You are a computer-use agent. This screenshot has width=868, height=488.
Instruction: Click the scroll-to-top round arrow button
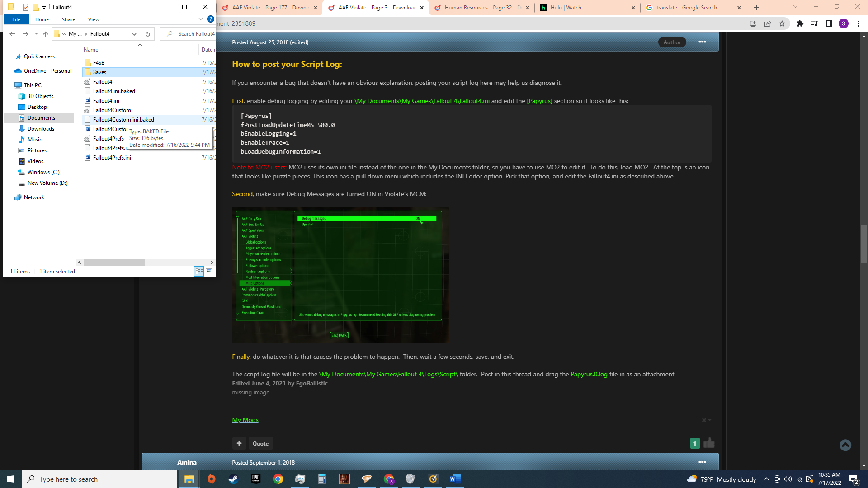845,445
